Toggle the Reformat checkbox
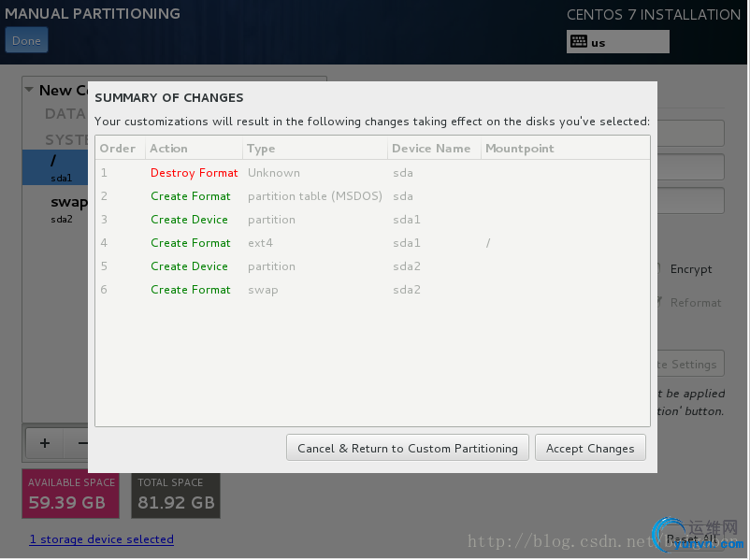 point(658,302)
